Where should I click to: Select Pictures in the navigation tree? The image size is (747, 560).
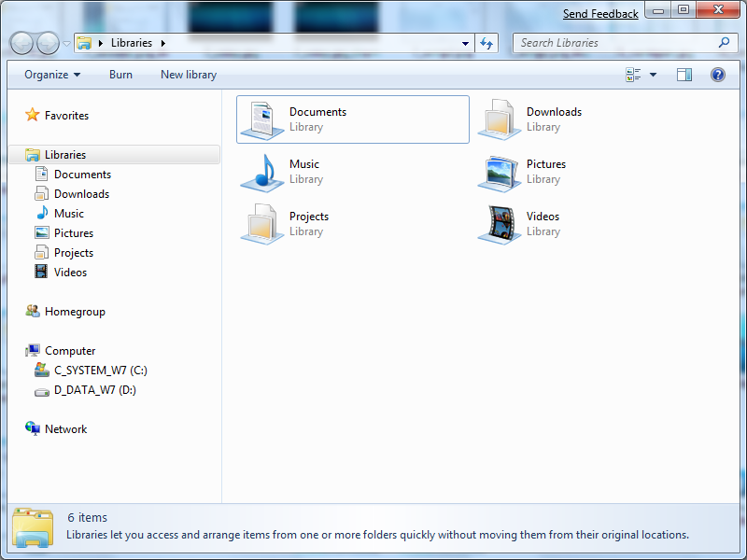coord(74,233)
